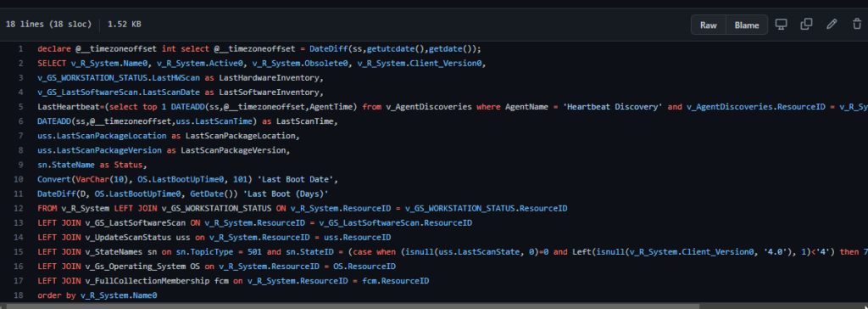View the Raw file
This screenshot has height=309, width=868.
pos(708,25)
